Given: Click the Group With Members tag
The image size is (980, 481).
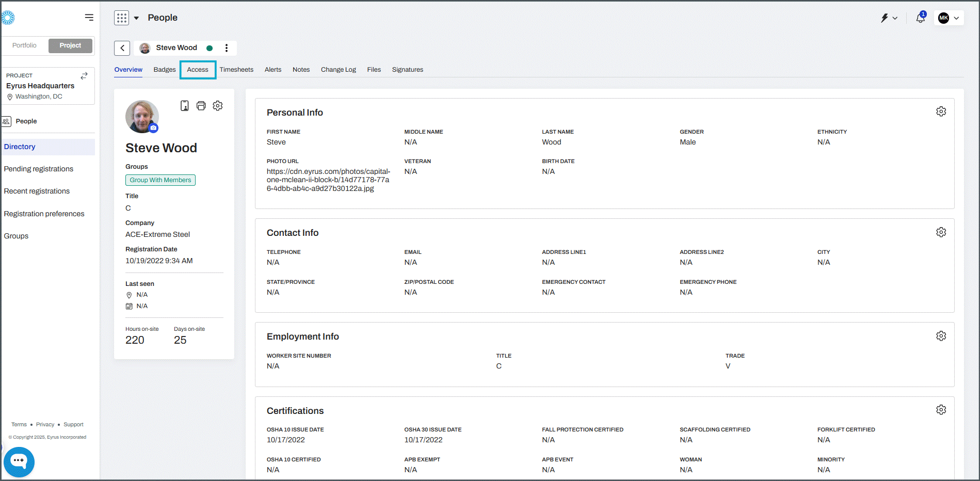Looking at the screenshot, I should [x=160, y=180].
